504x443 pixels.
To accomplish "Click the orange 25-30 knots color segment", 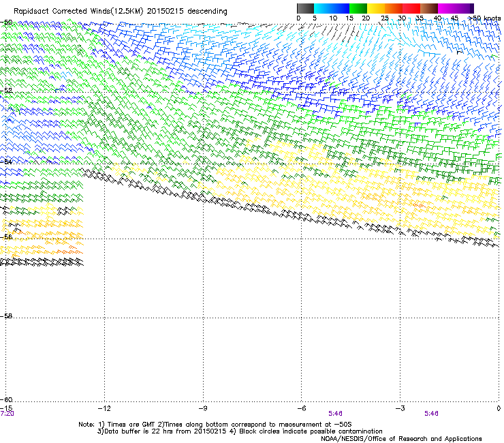I will 394,8.
